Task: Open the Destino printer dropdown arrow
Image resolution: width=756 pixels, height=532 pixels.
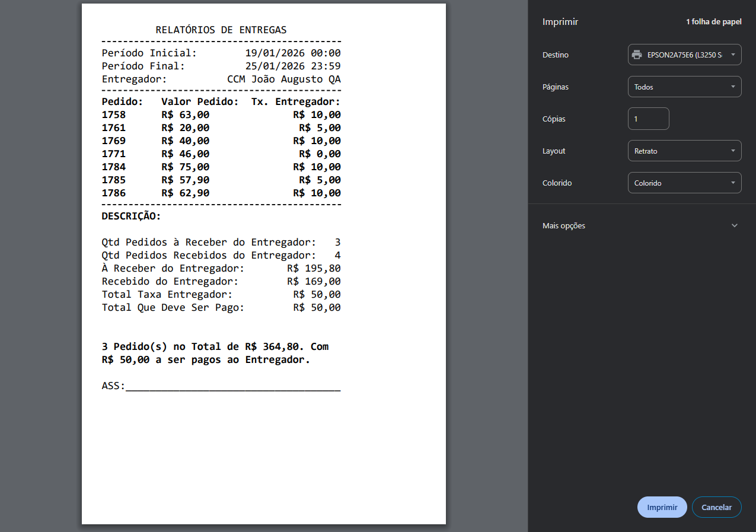Action: click(x=733, y=55)
